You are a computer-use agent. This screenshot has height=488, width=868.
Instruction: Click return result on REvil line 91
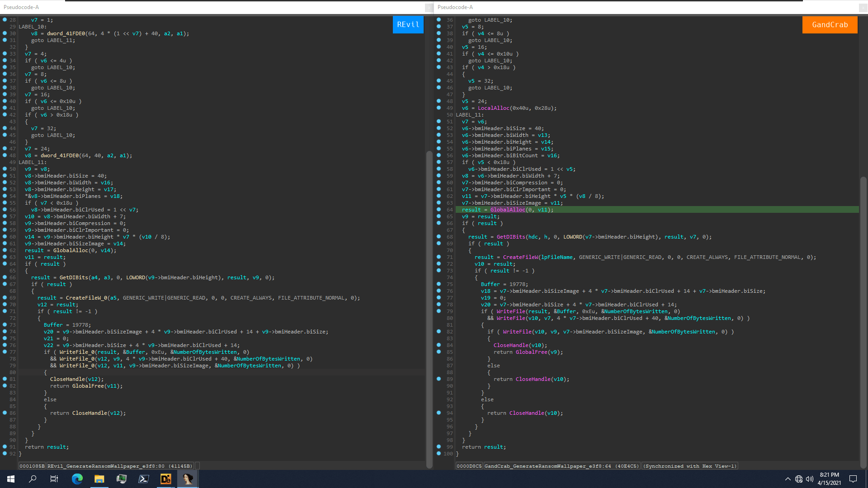coord(47,447)
